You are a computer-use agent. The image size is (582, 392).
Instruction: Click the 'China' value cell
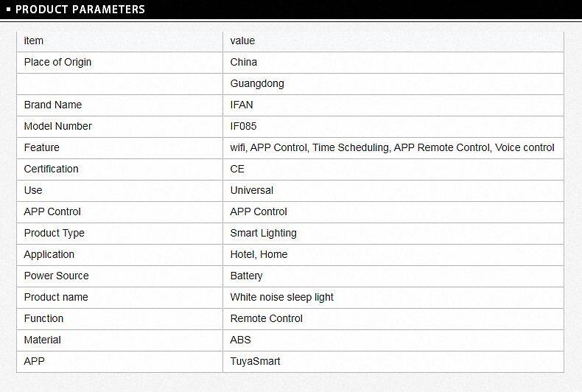(244, 62)
